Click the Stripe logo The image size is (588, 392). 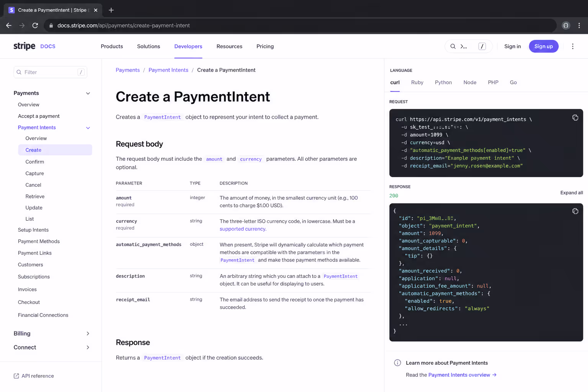point(24,46)
